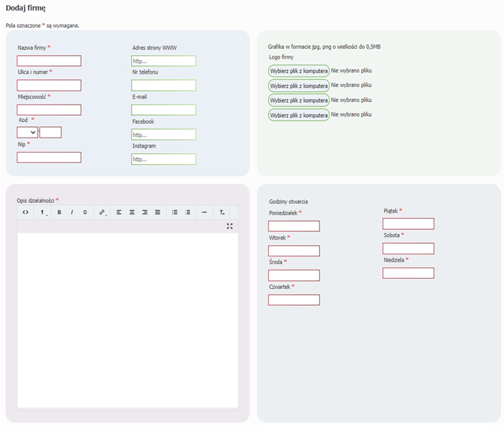Insert numbered list in editor
The width and height of the screenshot is (504, 425).
tap(187, 212)
